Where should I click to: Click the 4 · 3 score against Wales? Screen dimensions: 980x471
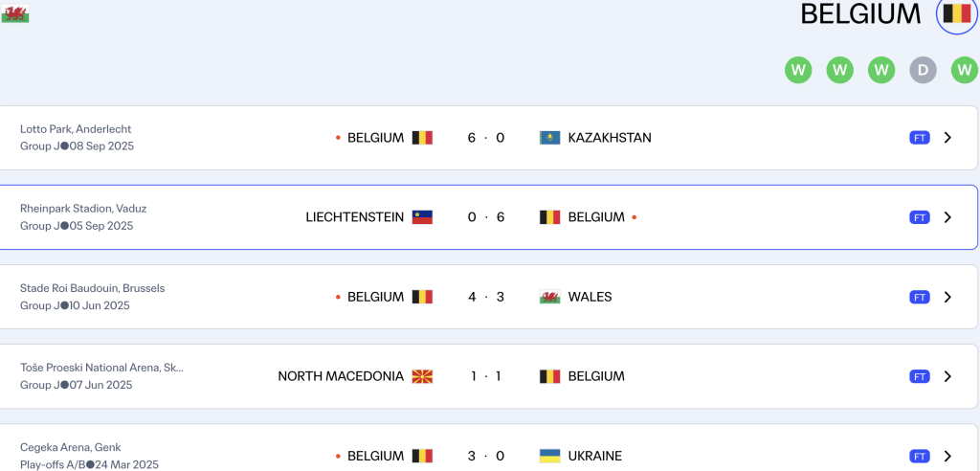[485, 297]
